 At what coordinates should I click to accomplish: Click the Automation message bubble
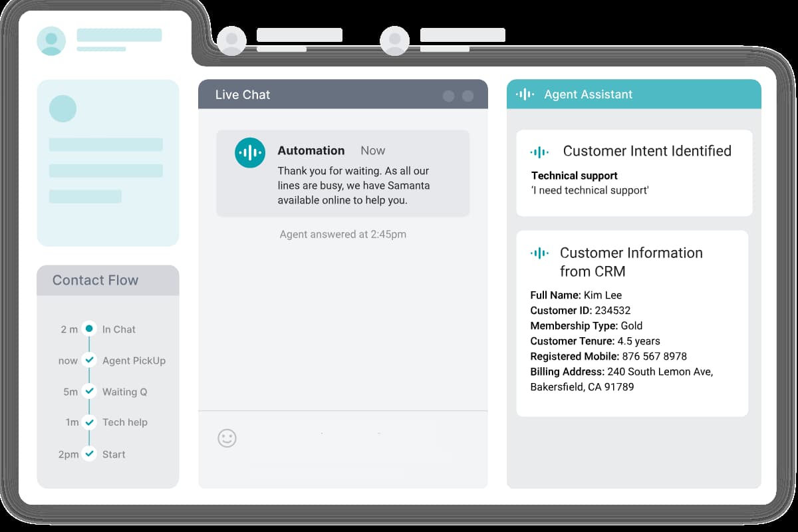[x=342, y=173]
